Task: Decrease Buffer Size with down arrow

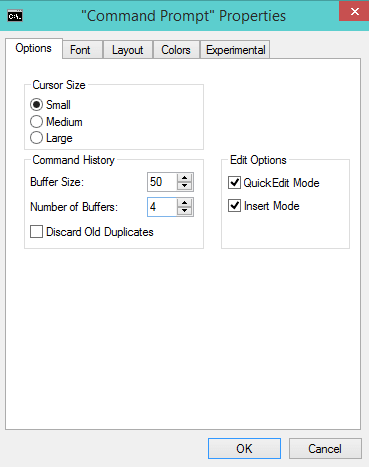Action: 184,186
